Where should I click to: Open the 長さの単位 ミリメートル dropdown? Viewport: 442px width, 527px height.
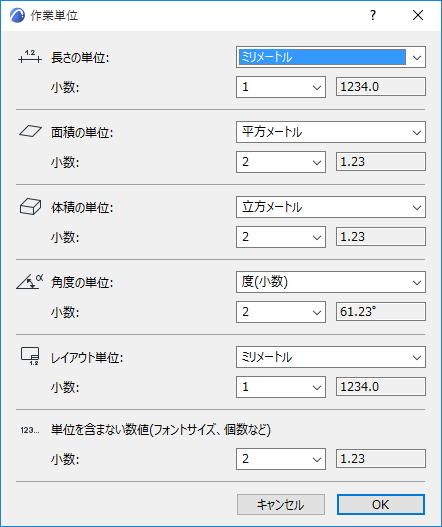point(331,57)
